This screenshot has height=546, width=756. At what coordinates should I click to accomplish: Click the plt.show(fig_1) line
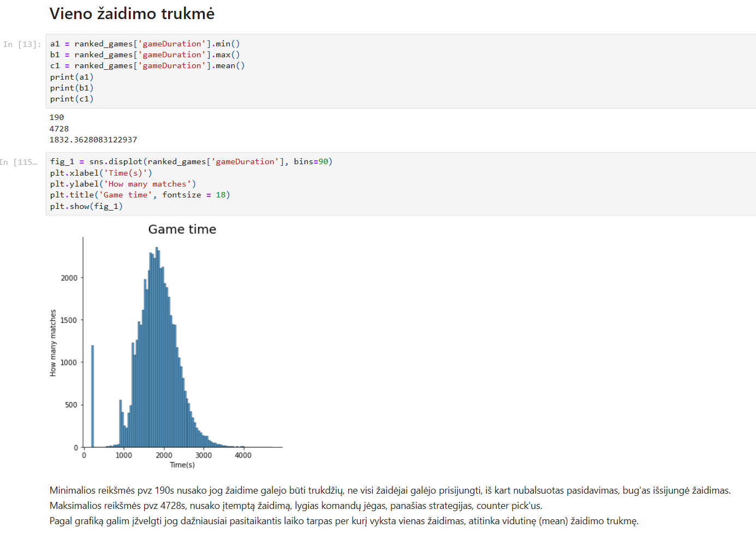[x=86, y=206]
